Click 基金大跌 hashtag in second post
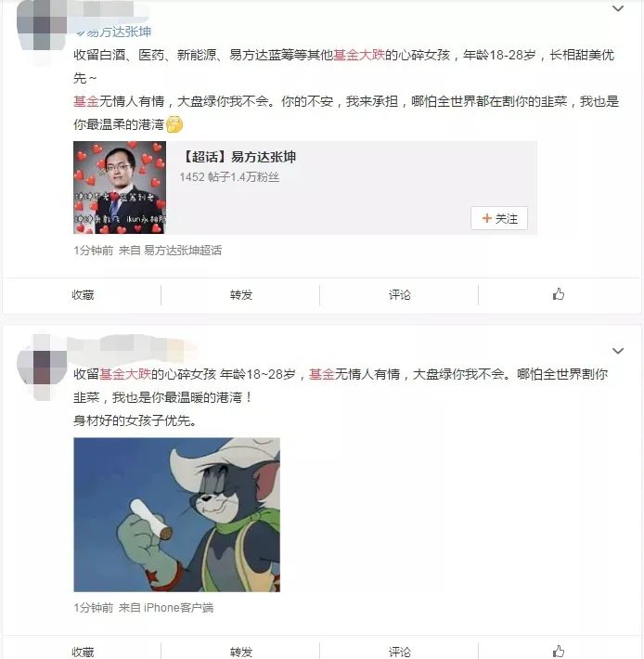Viewport: 644px width, 659px height. (125, 374)
